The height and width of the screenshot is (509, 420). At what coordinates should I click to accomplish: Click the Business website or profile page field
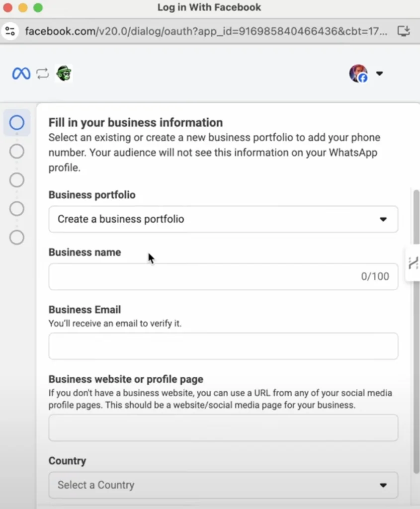223,427
